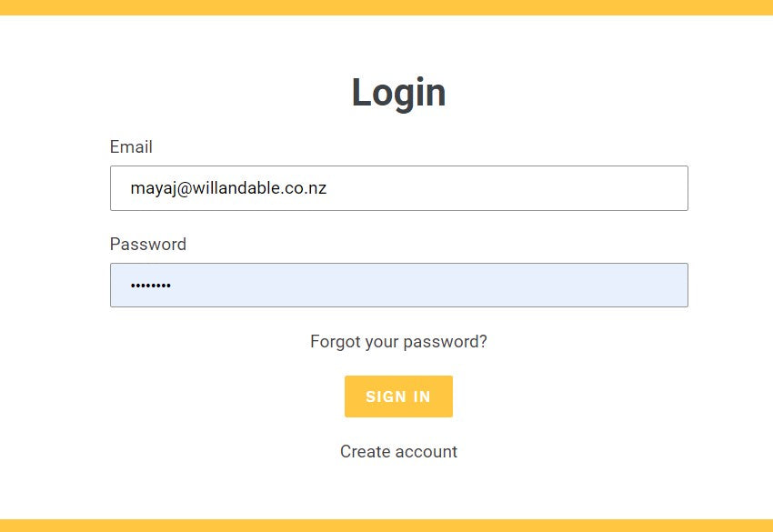Click the word Login in the title

coord(398,93)
